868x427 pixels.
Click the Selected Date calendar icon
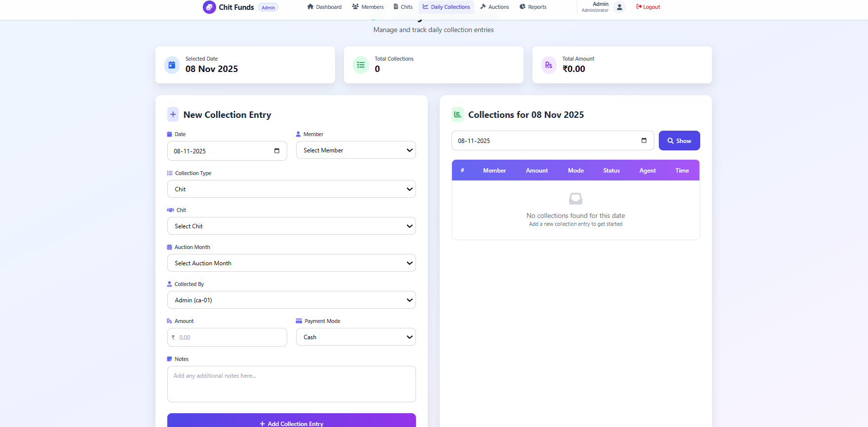click(x=172, y=65)
